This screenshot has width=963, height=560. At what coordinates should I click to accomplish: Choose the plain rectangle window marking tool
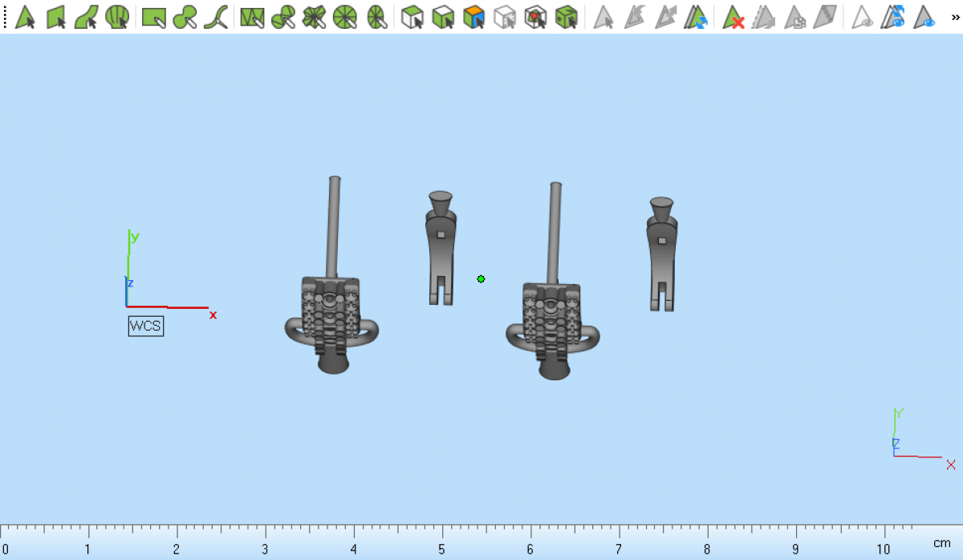click(x=154, y=17)
